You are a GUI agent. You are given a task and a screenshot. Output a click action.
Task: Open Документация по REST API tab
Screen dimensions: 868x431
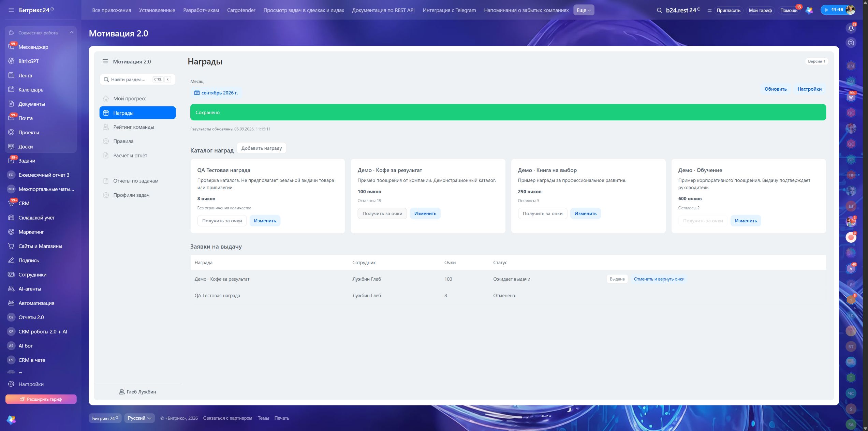[x=383, y=10]
